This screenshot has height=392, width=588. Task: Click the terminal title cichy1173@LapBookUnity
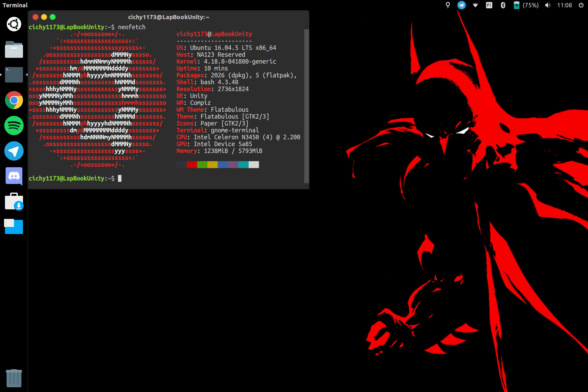(169, 17)
